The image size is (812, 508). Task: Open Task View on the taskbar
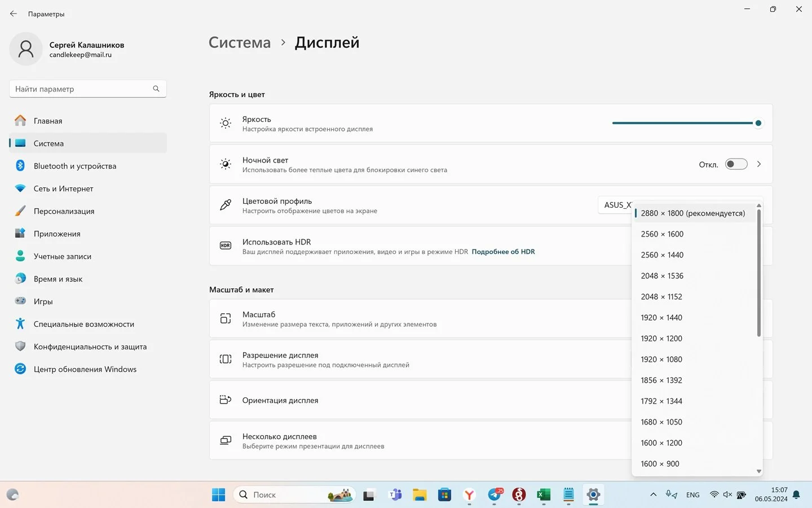369,495
